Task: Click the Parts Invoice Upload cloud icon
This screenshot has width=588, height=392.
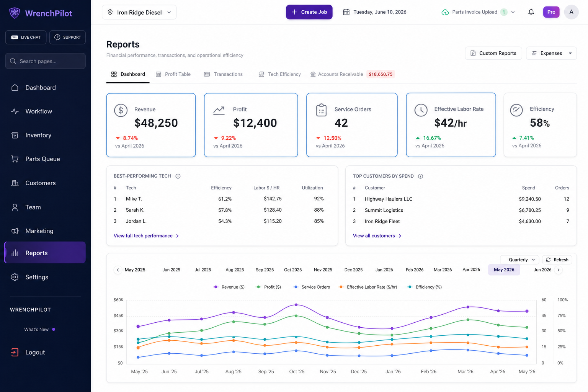Action: coord(445,12)
